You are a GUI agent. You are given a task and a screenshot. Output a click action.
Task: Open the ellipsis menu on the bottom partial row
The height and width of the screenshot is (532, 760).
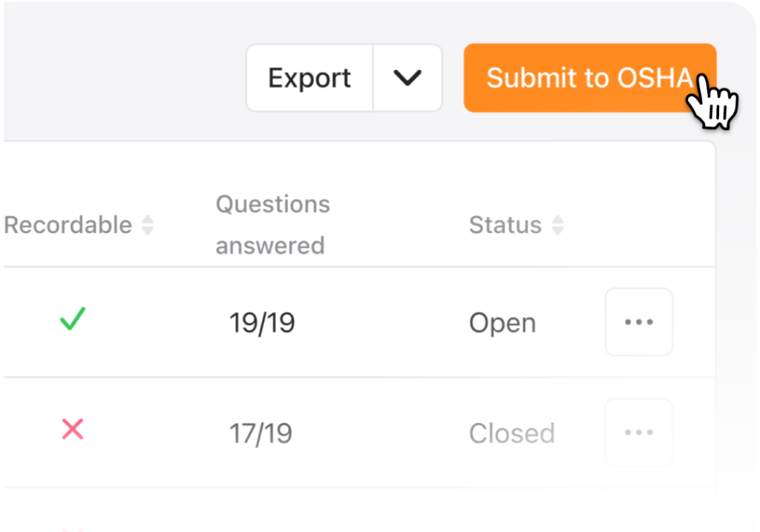pyautogui.click(x=638, y=527)
